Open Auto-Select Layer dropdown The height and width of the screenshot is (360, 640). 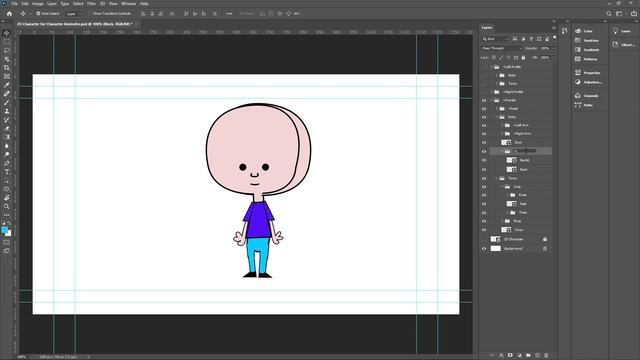coord(74,13)
